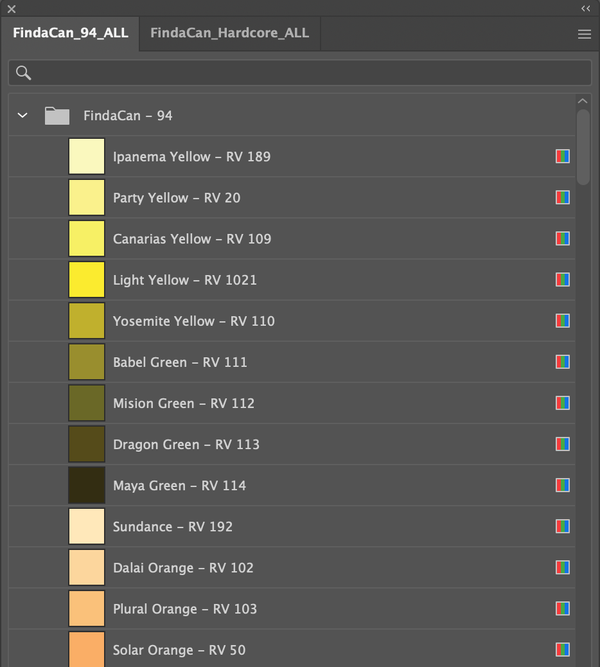The width and height of the screenshot is (600, 667).
Task: Select the Yosemite Yellow swatch square
Action: click(86, 321)
